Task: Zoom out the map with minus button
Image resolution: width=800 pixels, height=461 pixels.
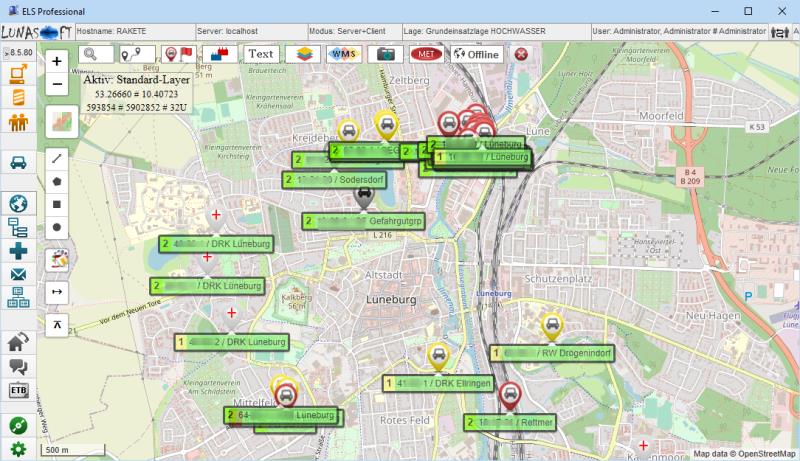Action: 57,84
